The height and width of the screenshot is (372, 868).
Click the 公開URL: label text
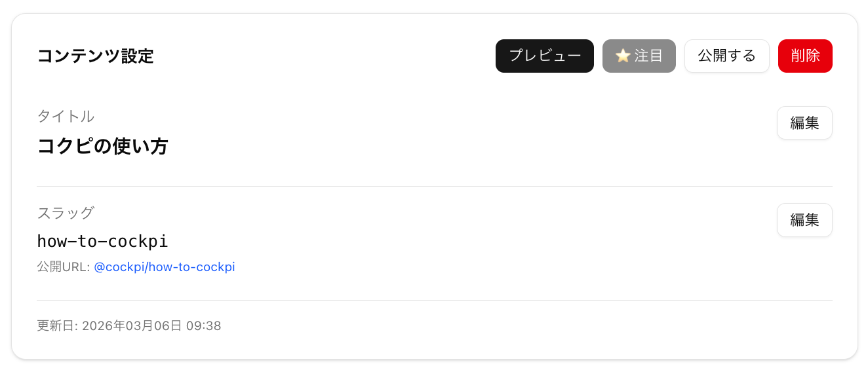(63, 267)
